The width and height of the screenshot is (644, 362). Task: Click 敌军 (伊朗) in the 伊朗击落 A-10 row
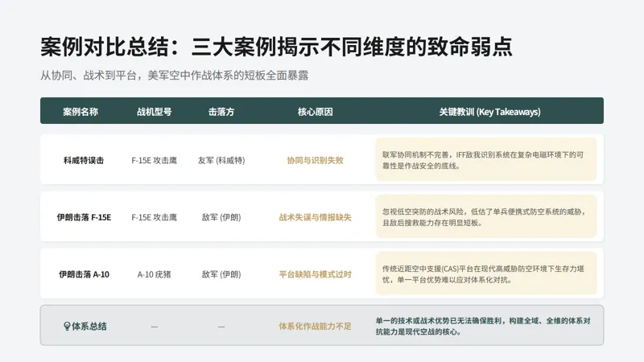[221, 274]
